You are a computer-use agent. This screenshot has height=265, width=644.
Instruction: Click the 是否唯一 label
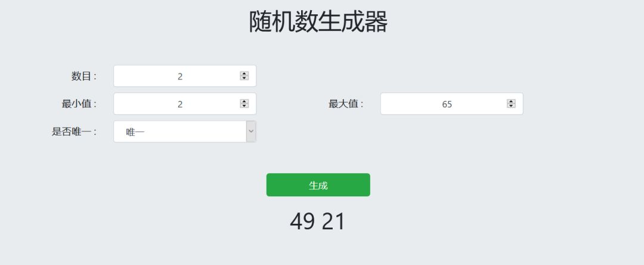click(x=74, y=132)
